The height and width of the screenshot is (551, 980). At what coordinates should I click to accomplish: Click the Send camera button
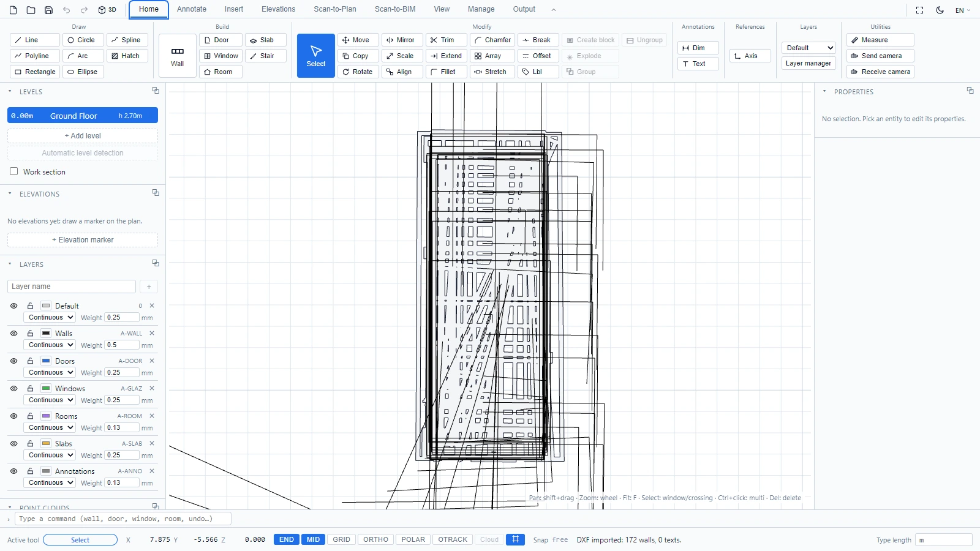[x=880, y=56]
